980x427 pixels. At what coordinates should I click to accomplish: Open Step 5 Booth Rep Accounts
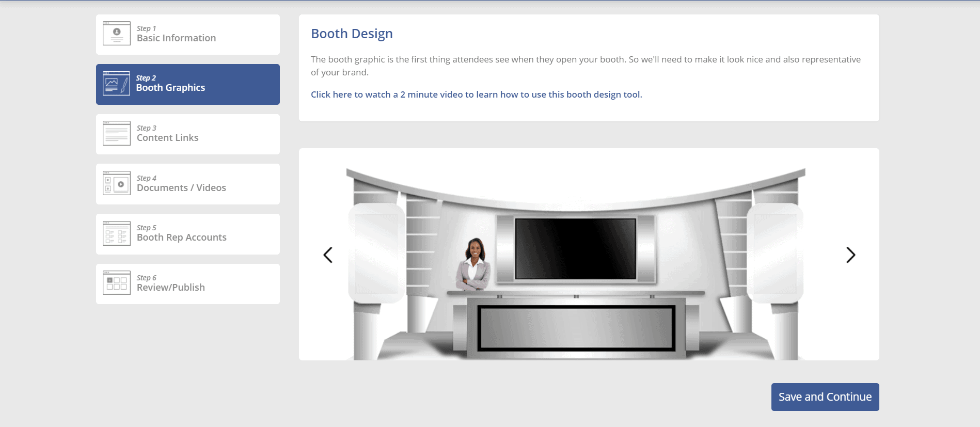pos(188,234)
